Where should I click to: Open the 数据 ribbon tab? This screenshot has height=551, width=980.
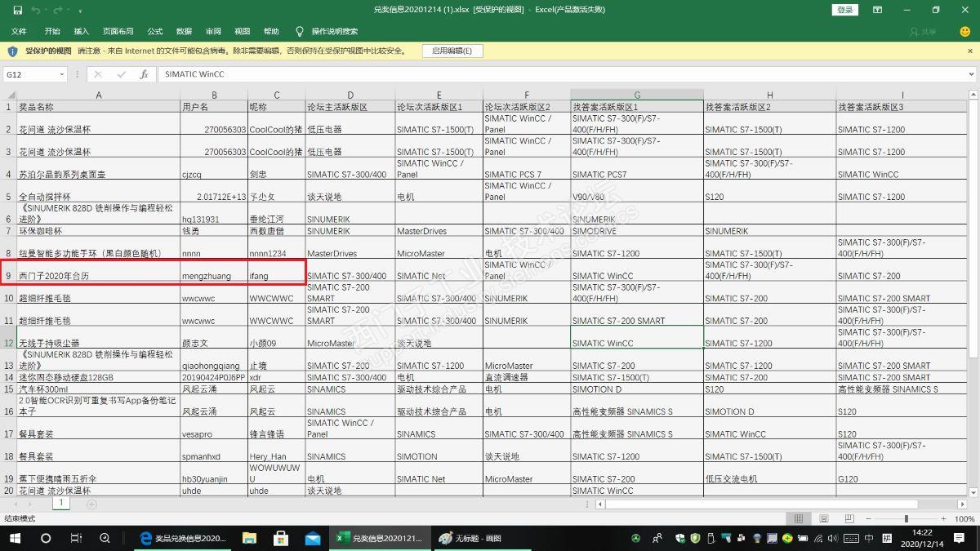point(184,31)
